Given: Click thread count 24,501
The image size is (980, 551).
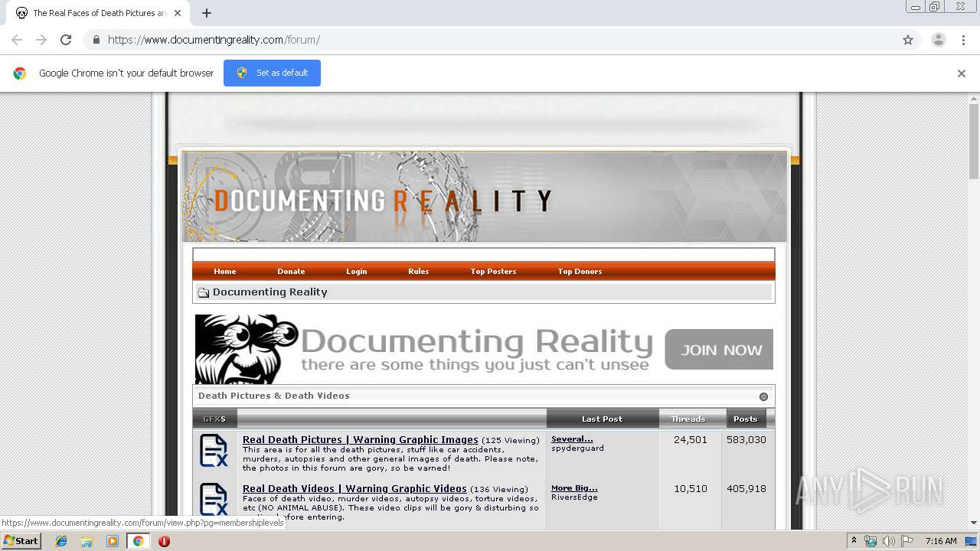Looking at the screenshot, I should point(691,440).
